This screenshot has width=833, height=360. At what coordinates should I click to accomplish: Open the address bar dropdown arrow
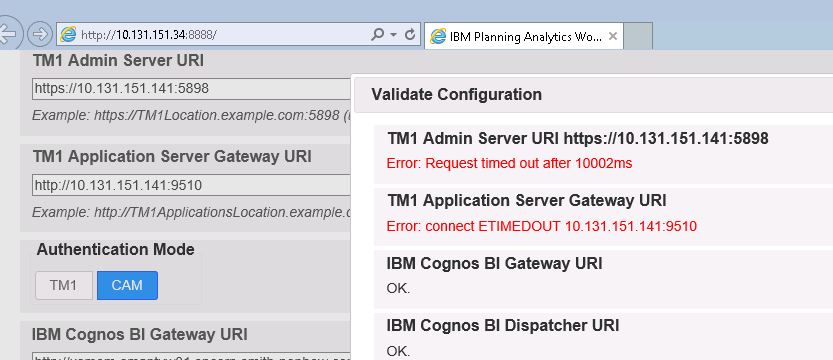click(394, 35)
